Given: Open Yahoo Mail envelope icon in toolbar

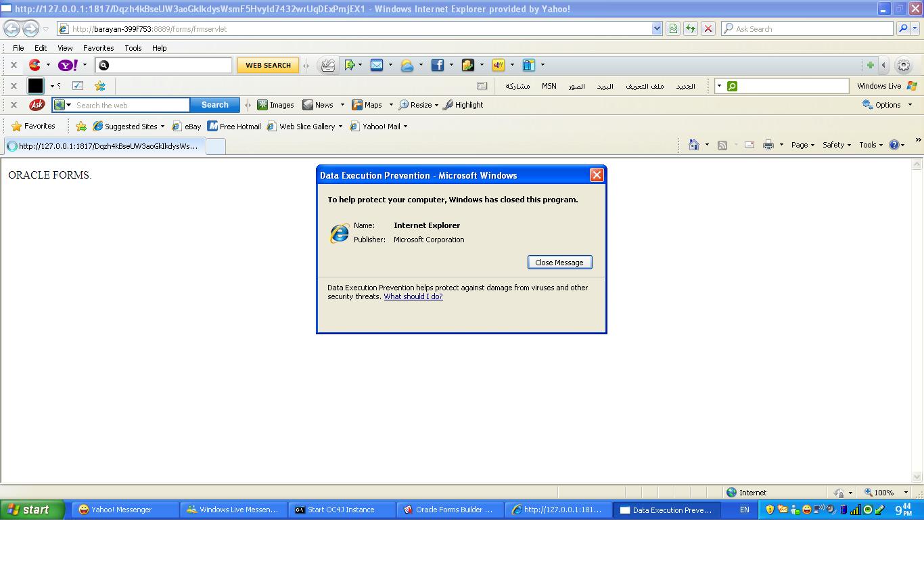Looking at the screenshot, I should [377, 65].
